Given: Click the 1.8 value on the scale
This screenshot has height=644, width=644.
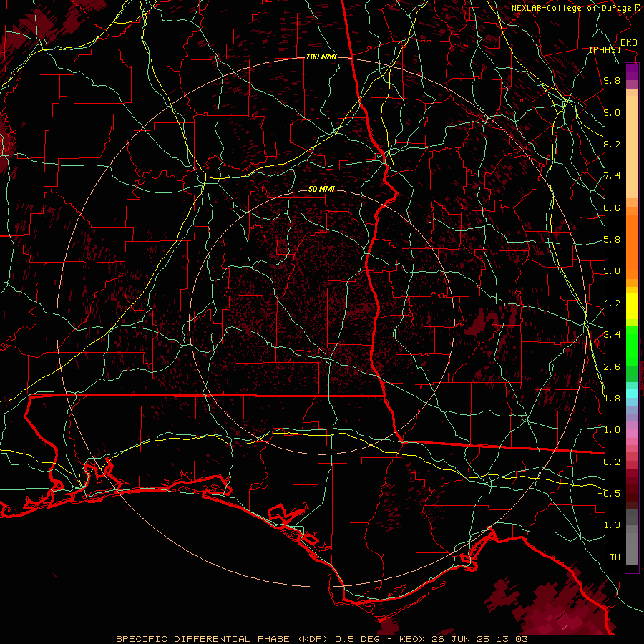Looking at the screenshot, I should 612,399.
